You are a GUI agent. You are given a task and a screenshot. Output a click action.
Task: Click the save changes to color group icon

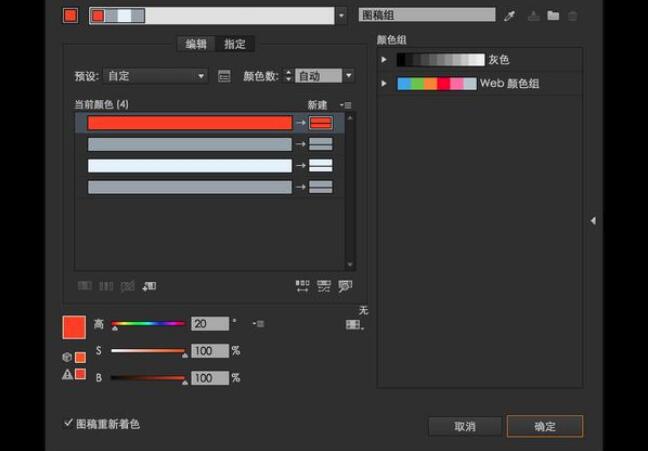[534, 16]
